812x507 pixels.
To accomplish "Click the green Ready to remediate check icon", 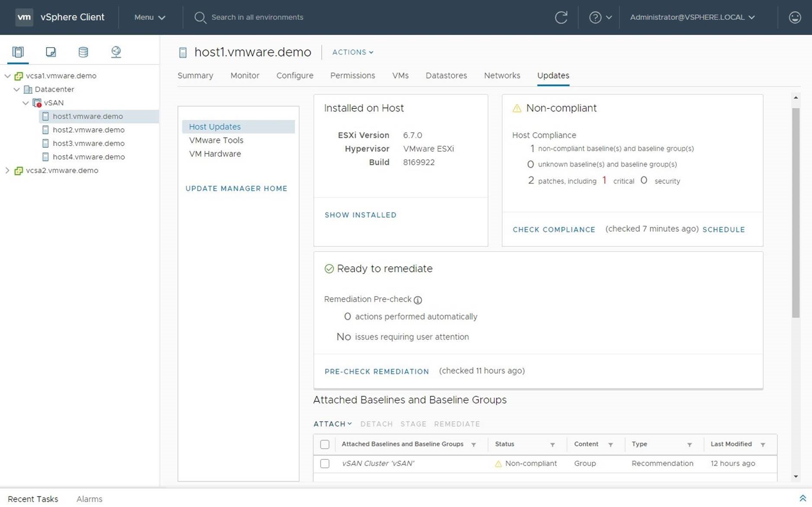I will [x=329, y=269].
